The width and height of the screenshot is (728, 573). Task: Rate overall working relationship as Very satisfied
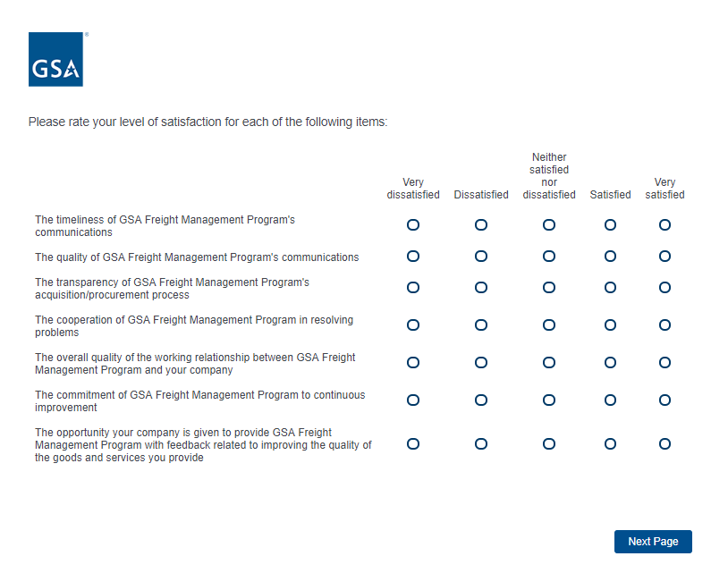(665, 363)
